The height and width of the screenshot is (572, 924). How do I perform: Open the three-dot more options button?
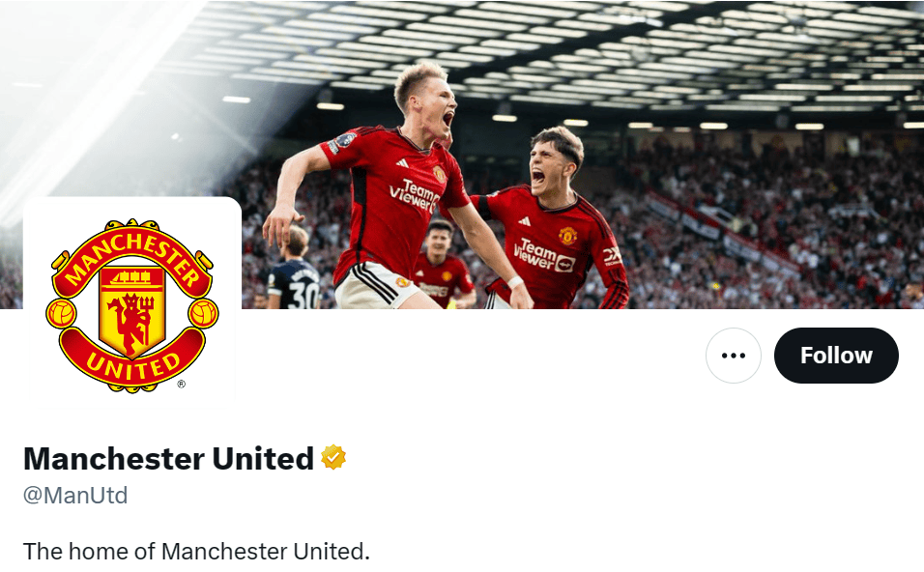click(x=733, y=356)
